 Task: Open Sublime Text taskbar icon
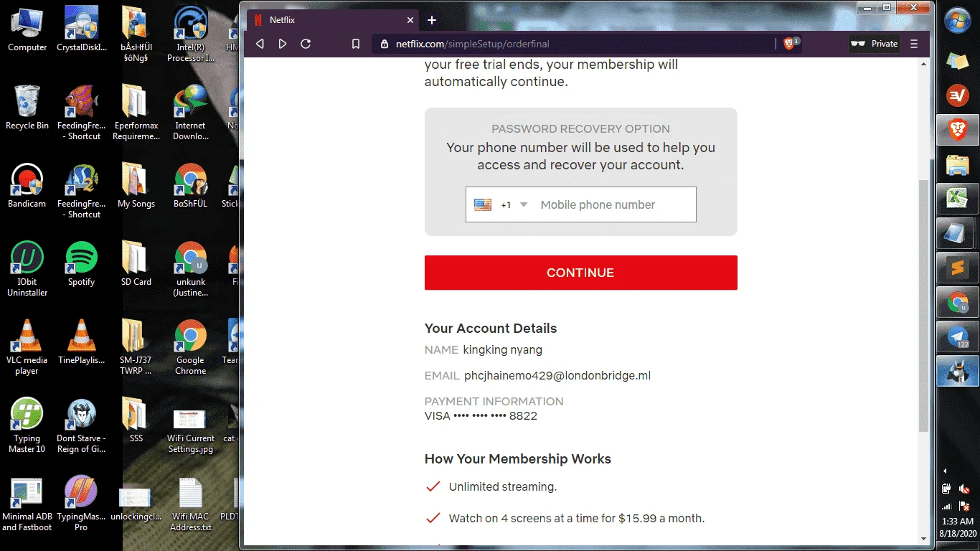click(x=958, y=268)
